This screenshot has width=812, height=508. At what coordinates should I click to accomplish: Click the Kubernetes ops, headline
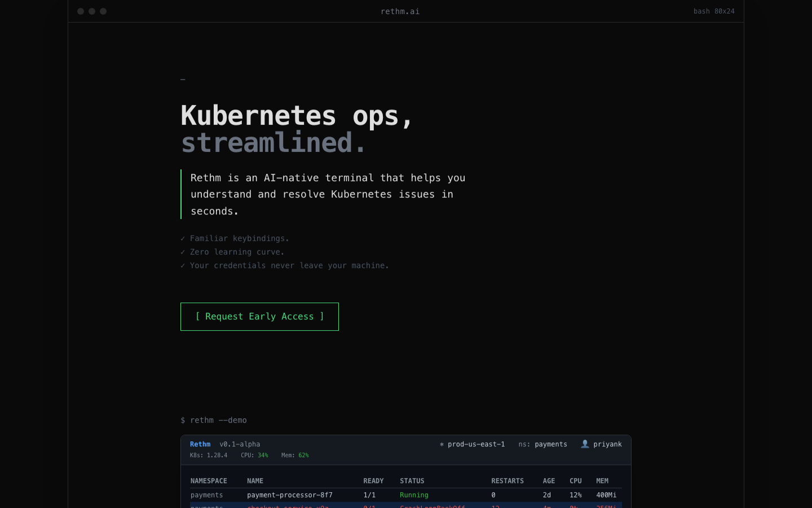(x=297, y=116)
